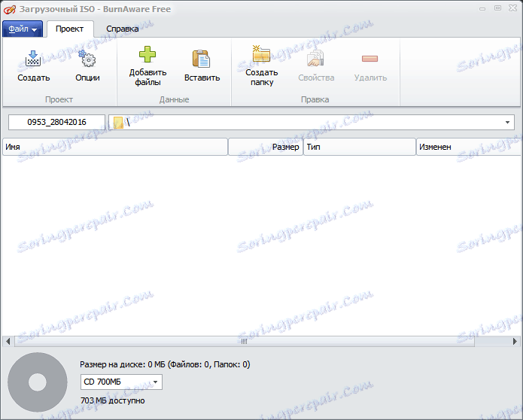Sort by the Изменен column header
This screenshot has height=420, width=523.
[470, 147]
